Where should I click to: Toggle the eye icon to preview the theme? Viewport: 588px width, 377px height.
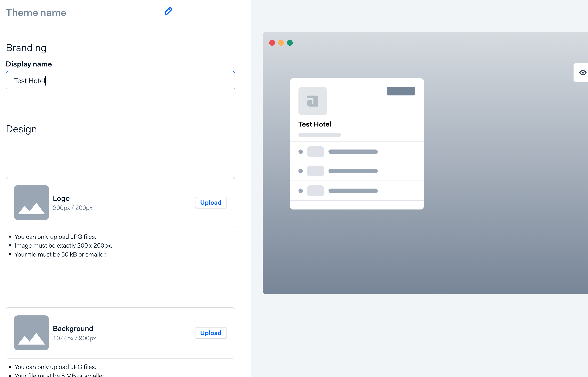click(583, 72)
